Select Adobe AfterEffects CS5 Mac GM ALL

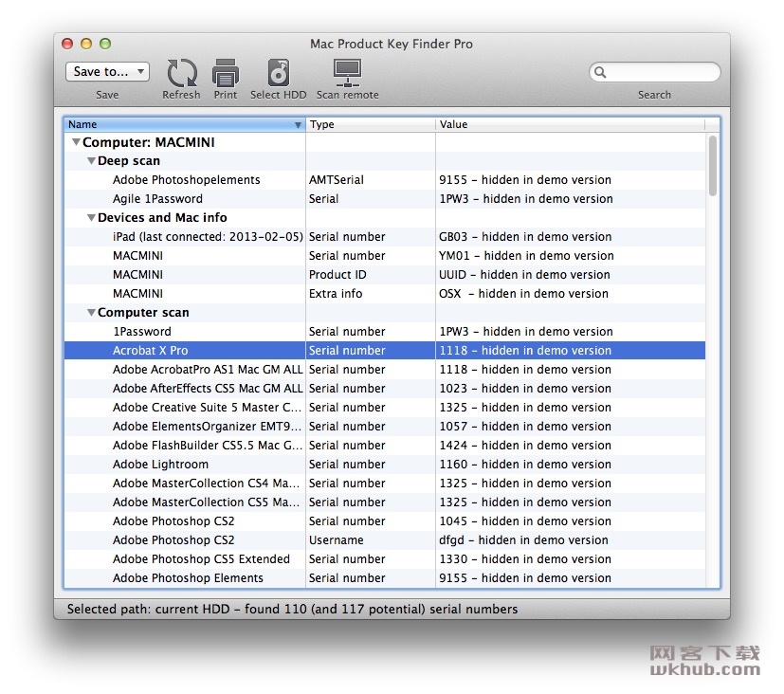385,389
